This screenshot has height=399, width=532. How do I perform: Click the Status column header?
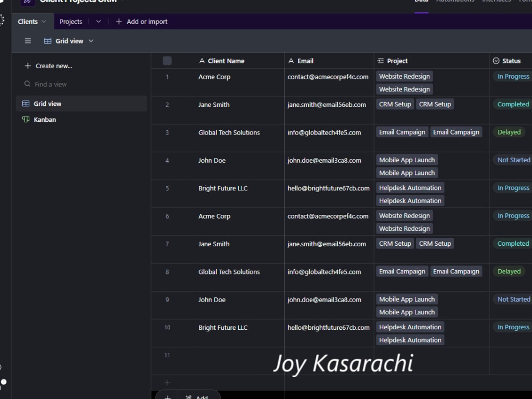(511, 61)
